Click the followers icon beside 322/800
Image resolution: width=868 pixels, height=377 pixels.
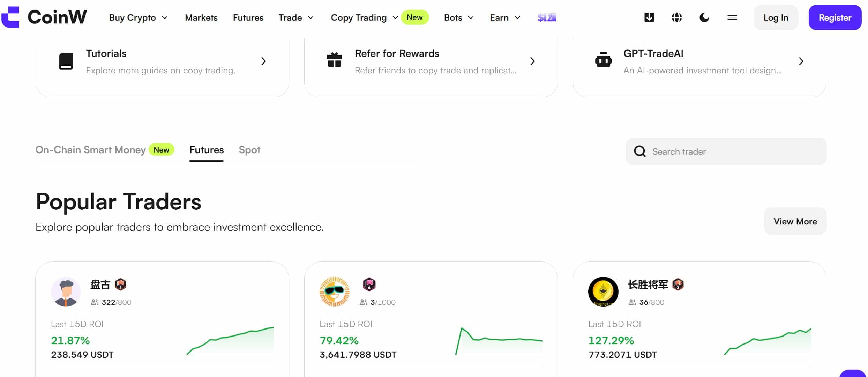point(95,302)
